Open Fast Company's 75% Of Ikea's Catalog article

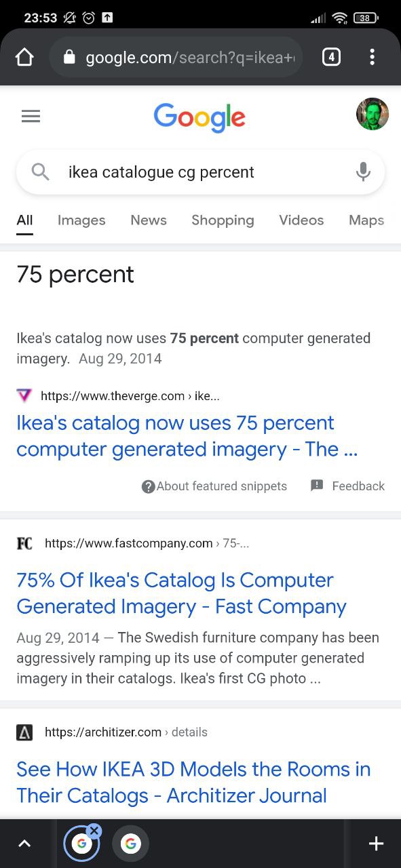coord(182,593)
